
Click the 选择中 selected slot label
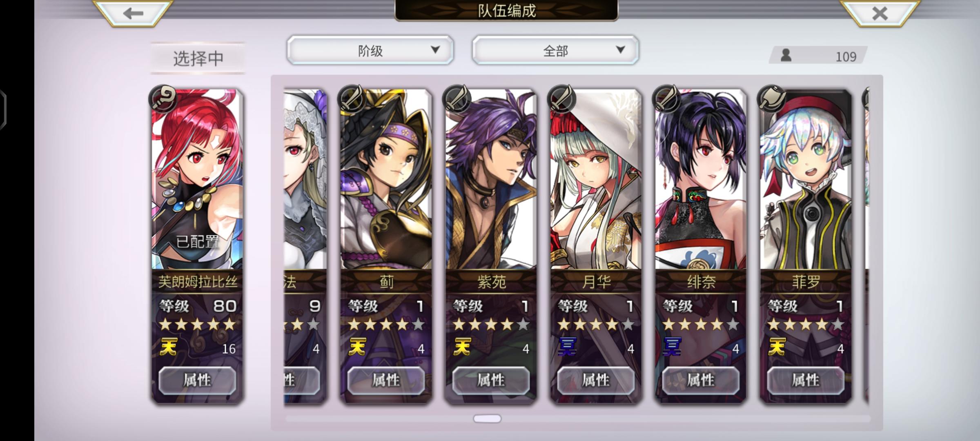click(x=198, y=58)
